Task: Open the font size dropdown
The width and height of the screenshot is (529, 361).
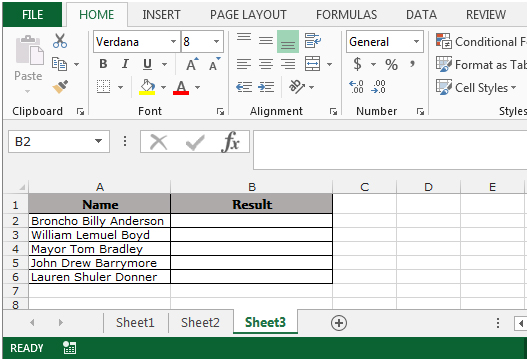Action: [216, 41]
